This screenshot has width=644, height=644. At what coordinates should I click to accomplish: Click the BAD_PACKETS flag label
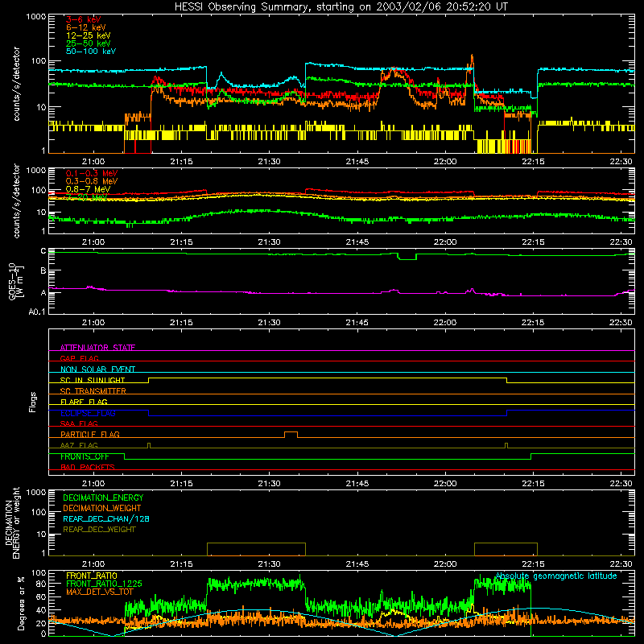[x=88, y=467]
